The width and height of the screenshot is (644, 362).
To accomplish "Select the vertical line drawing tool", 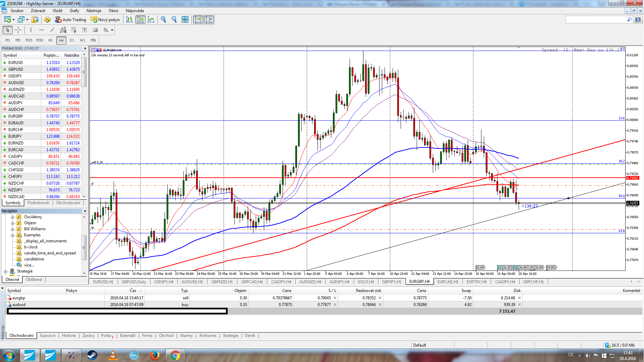I will pyautogui.click(x=31, y=30).
